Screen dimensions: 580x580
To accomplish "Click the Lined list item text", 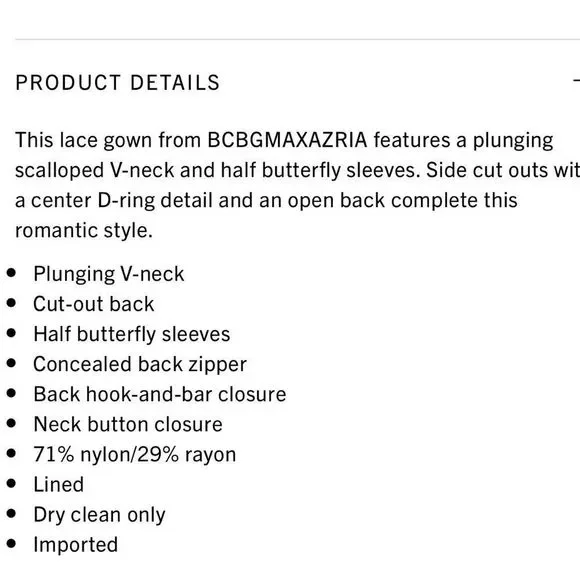I will click(58, 485).
